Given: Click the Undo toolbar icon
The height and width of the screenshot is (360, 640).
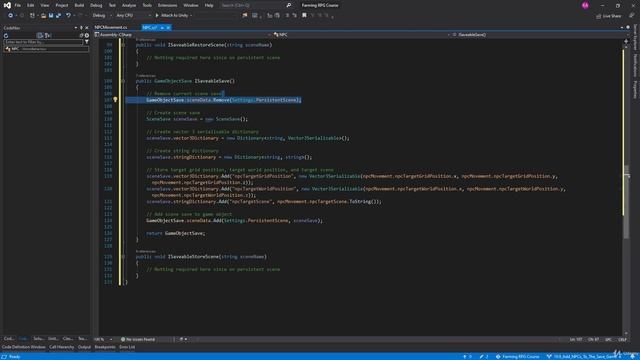Looking at the screenshot, I should pos(68,16).
